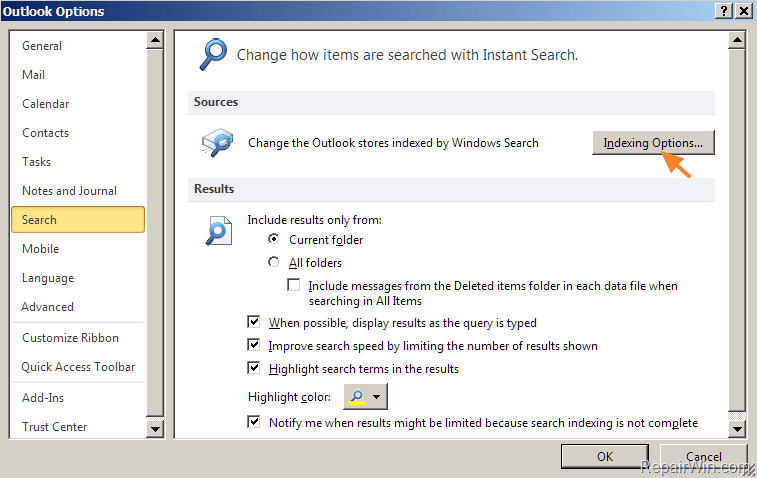Confirm settings with OK
The height and width of the screenshot is (478, 757).
pos(604,456)
